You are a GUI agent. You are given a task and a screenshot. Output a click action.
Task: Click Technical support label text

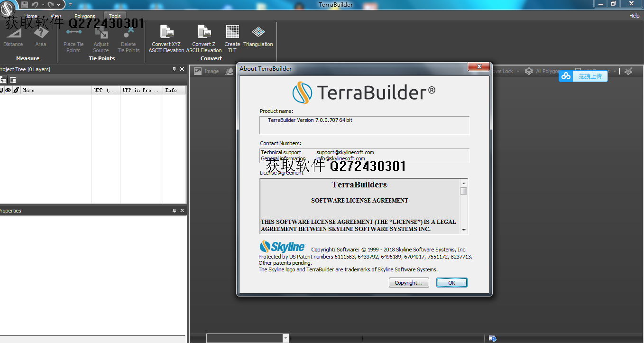(281, 152)
